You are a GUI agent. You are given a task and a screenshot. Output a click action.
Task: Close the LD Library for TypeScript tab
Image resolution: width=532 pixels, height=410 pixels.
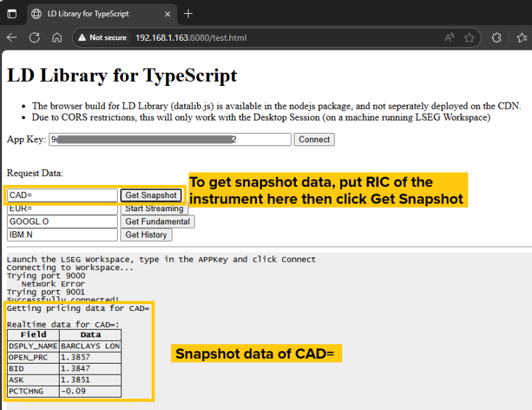(167, 14)
